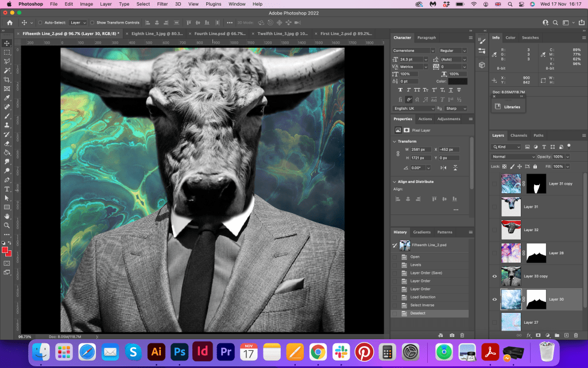Screen dimensions: 588x368
Task: Open the Filter menu
Action: (x=163, y=4)
